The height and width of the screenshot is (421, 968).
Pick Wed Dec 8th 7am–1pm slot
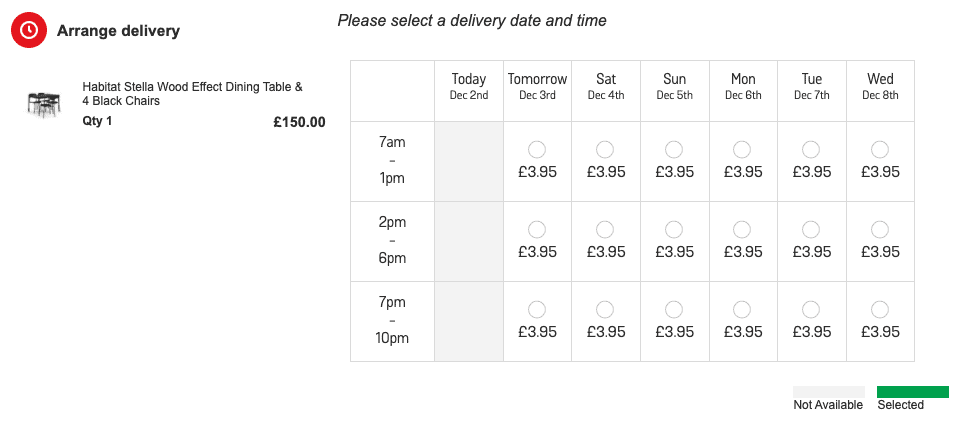coord(880,149)
